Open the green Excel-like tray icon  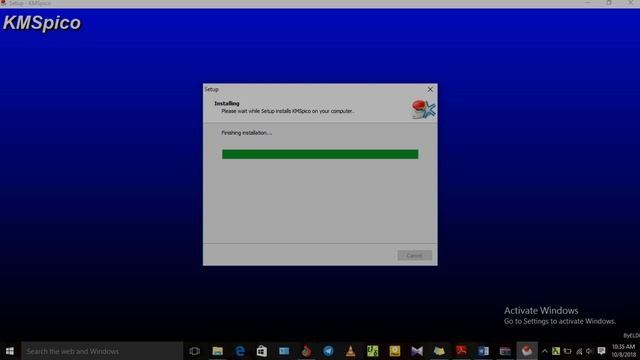(556, 351)
